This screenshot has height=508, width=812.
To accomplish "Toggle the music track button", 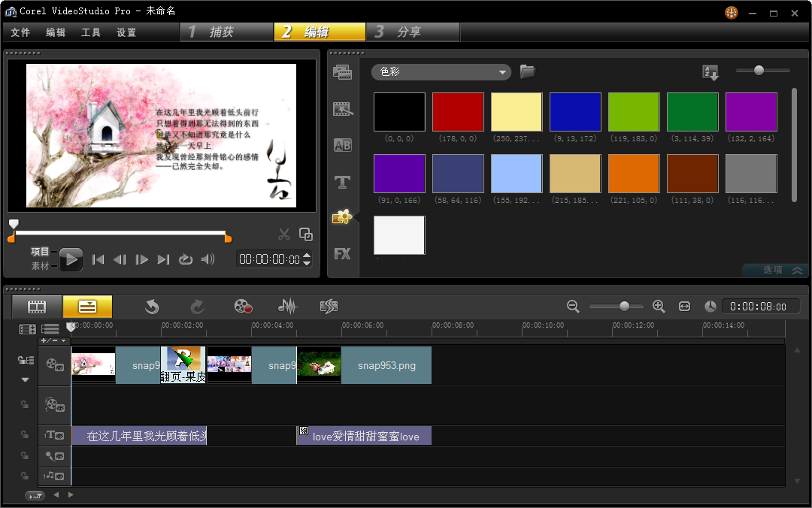I will tap(55, 476).
